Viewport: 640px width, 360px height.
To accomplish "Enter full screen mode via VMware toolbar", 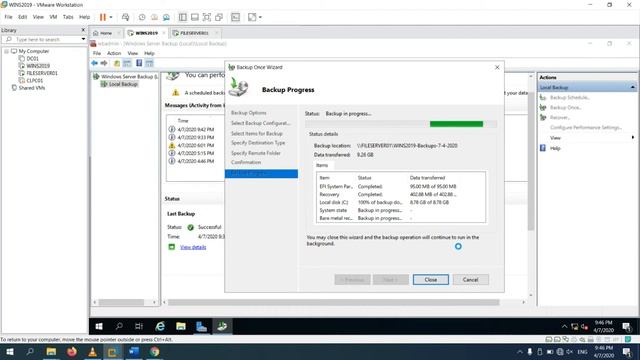I will (x=207, y=17).
